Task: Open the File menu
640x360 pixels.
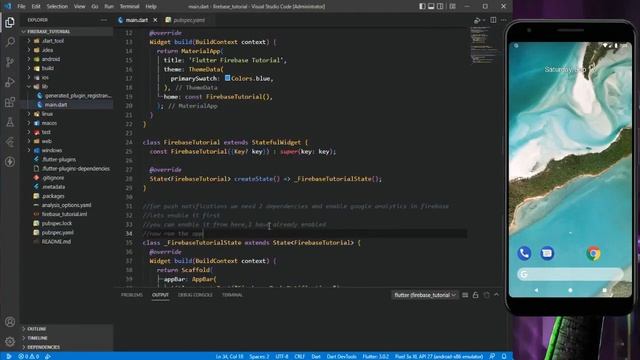Action: tap(21, 6)
